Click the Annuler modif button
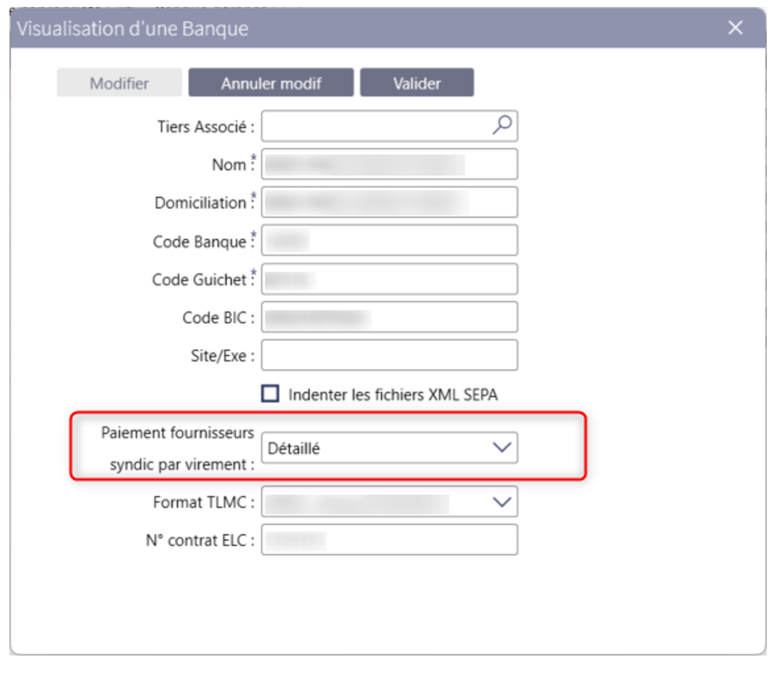This screenshot has width=784, height=677. (271, 83)
